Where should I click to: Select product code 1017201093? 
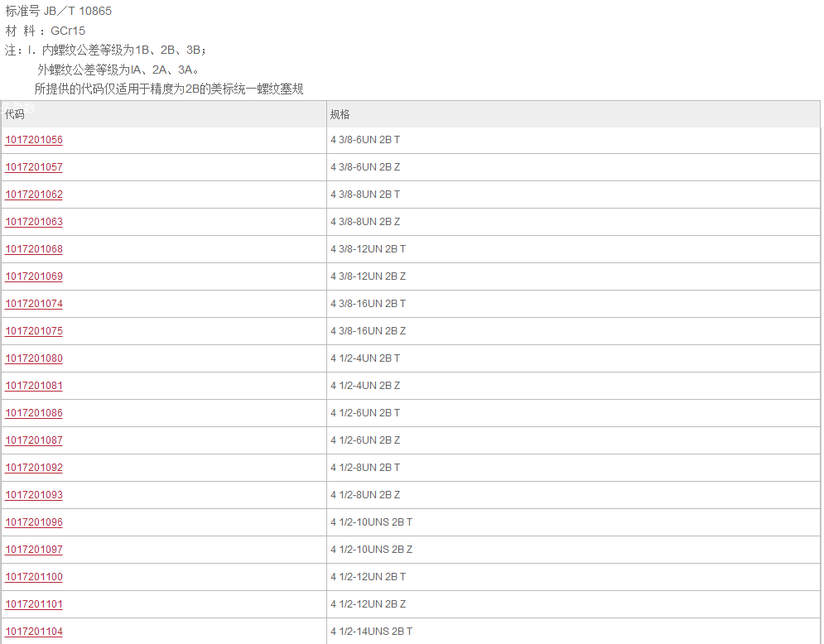point(34,495)
